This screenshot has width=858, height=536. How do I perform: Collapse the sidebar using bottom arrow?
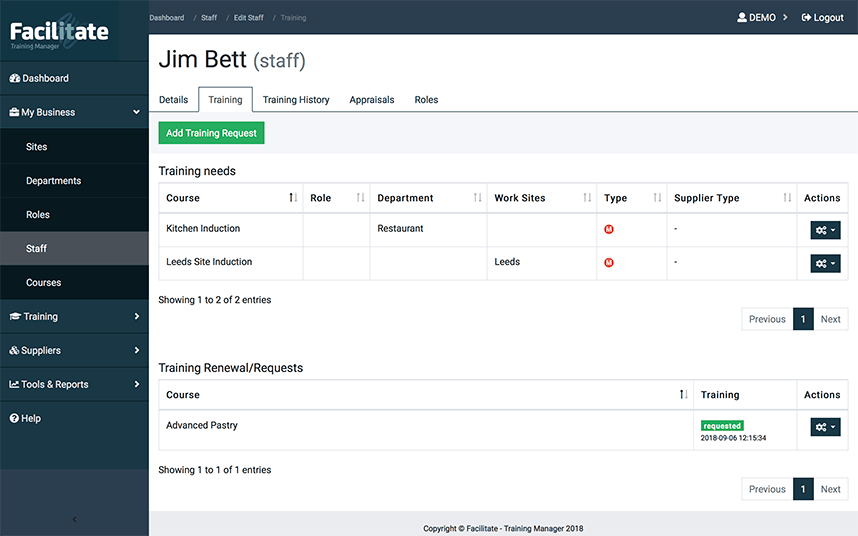[x=74, y=519]
